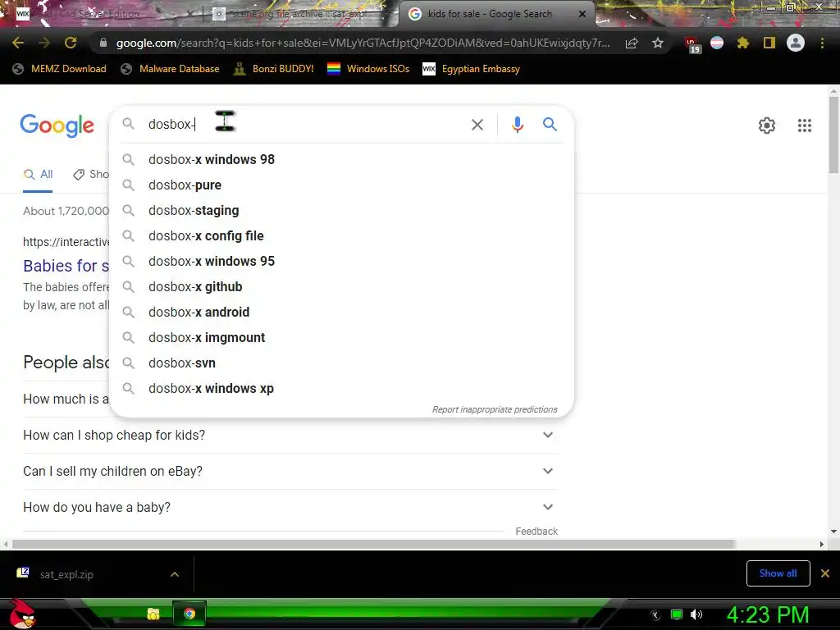Click the network monitor tray icon

(677, 614)
